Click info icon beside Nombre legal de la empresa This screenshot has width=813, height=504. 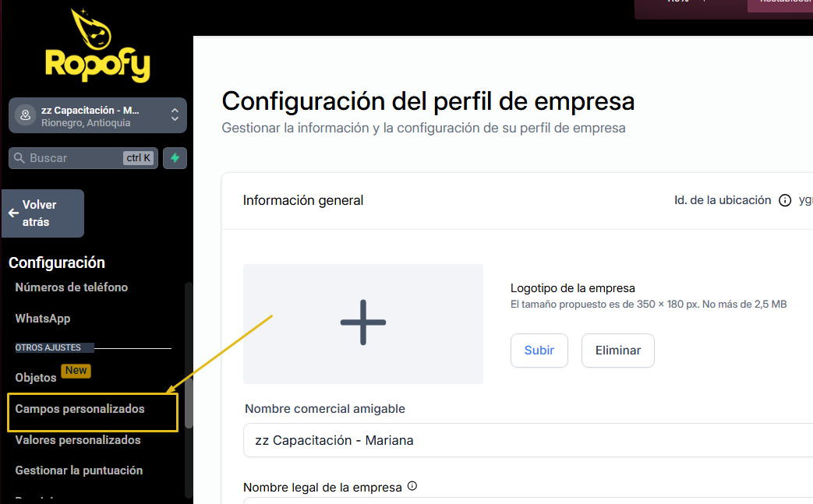412,486
